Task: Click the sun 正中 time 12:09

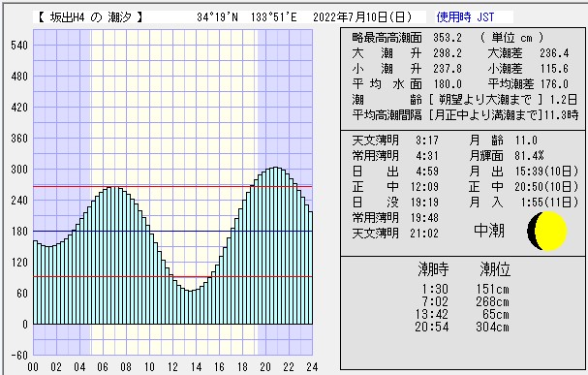Action: tap(424, 187)
